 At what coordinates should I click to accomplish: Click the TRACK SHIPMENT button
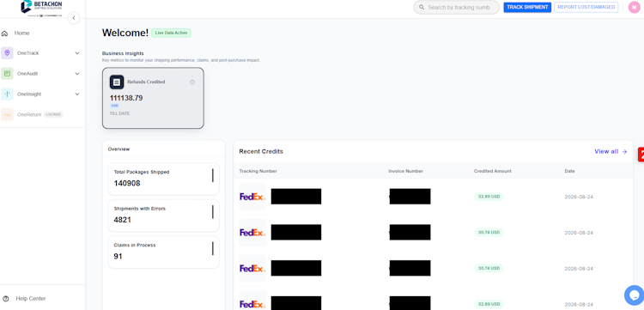[x=527, y=7]
